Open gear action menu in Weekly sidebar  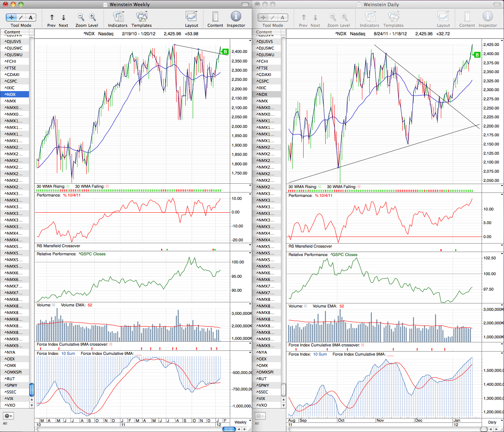coord(8,416)
